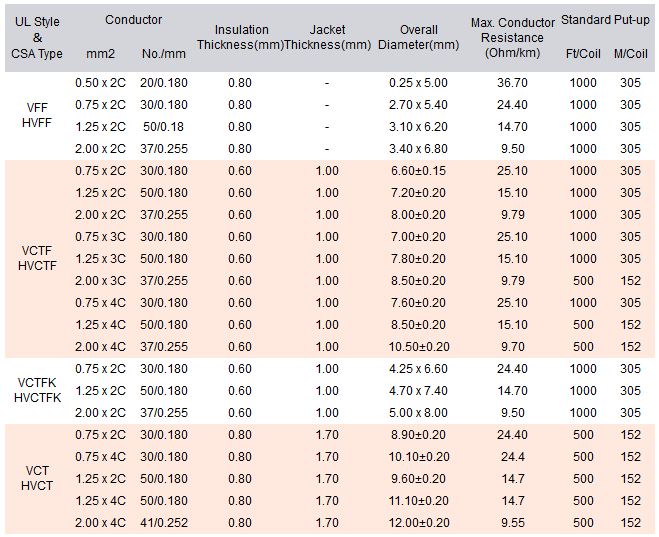Click the 0.50 x 2C conductor cell
The height and width of the screenshot is (537, 659).
(x=100, y=83)
